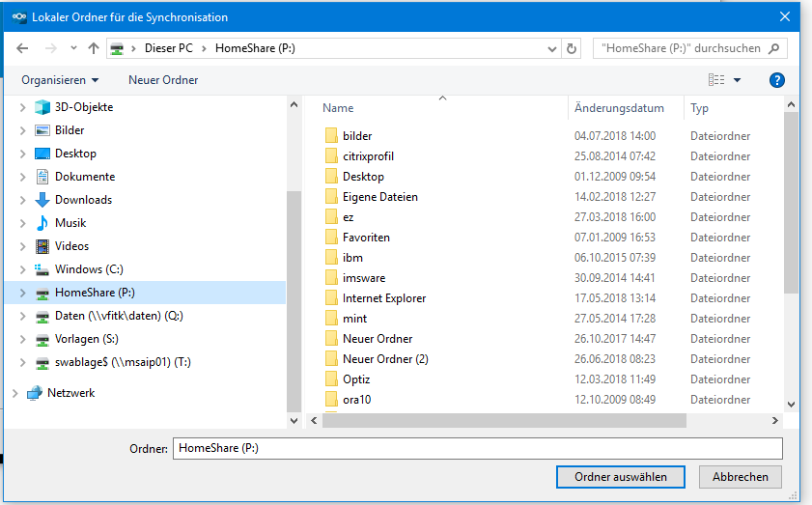Select HomeShare (P:) network drive icon
812x505 pixels.
tap(42, 294)
